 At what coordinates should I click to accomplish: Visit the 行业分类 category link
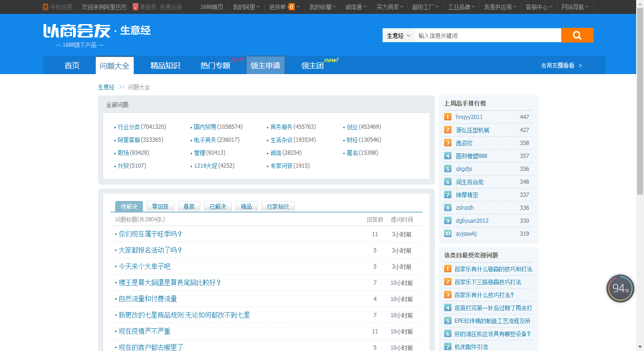click(x=130, y=126)
